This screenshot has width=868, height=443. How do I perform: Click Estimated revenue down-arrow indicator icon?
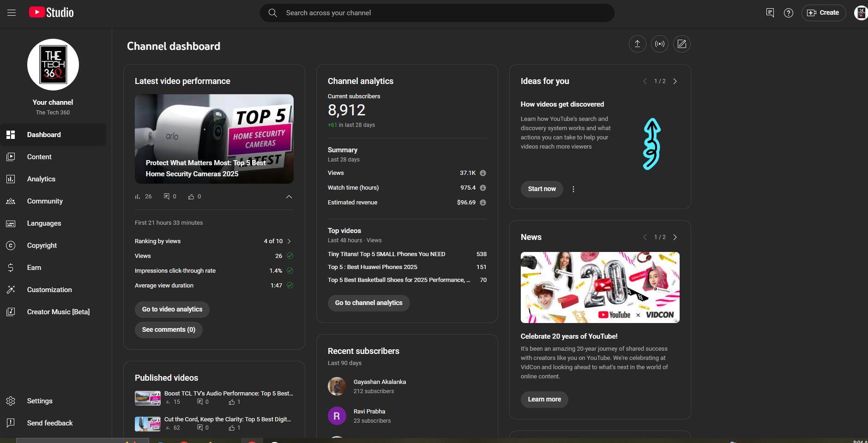coord(483,203)
